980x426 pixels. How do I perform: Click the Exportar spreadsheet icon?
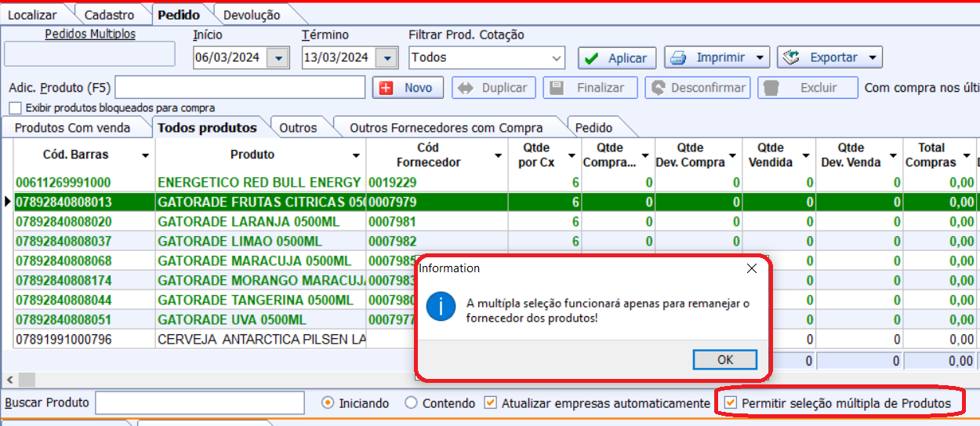[791, 57]
